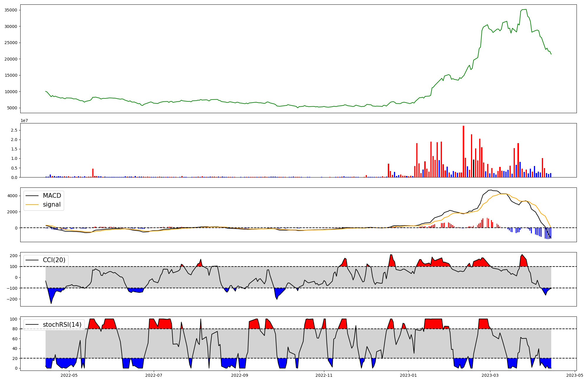This screenshot has height=382, width=588.
Task: Click the 2023-05 x-axis date label
Action: (x=574, y=375)
